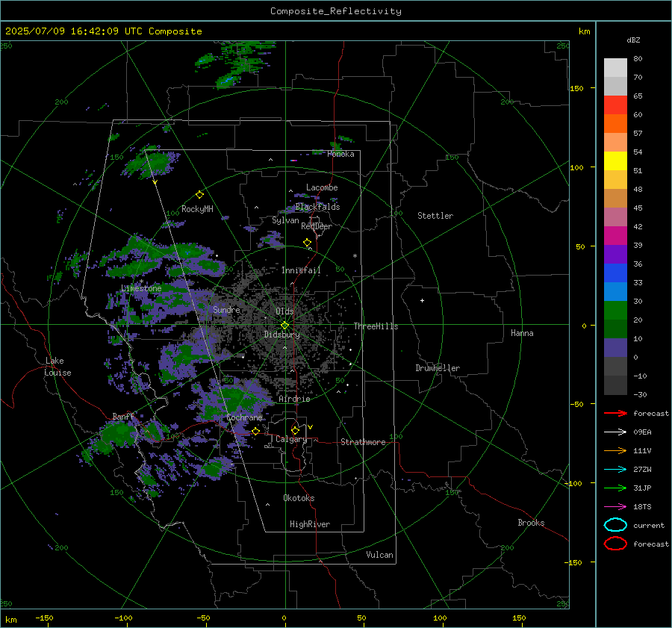
Task: Click the Brooks town label
Action: click(531, 523)
